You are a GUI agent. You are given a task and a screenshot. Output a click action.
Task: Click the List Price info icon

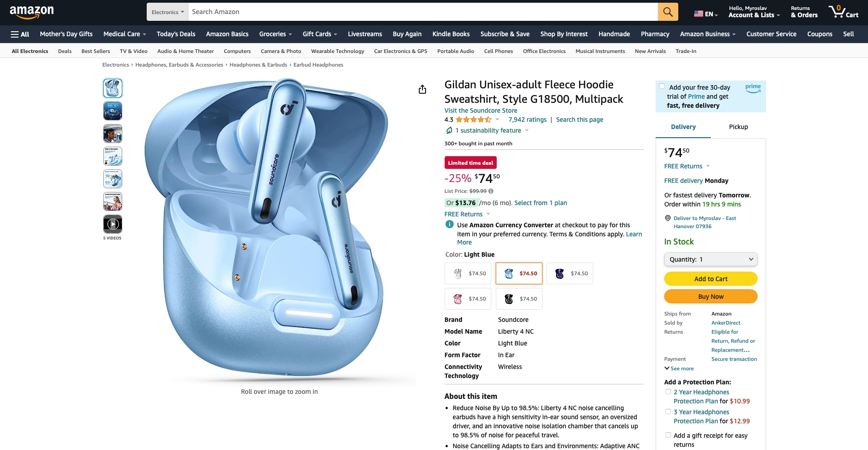(x=491, y=191)
